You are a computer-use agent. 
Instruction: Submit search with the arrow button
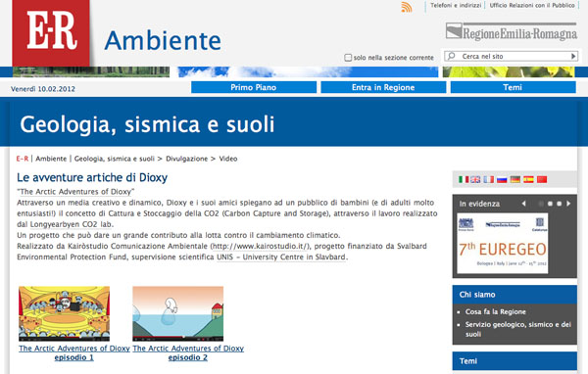(x=573, y=56)
